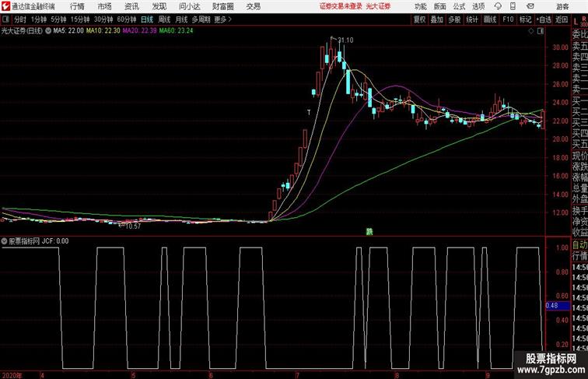588x379 pixels.
Task: Open F10 company info
Action: [508, 19]
